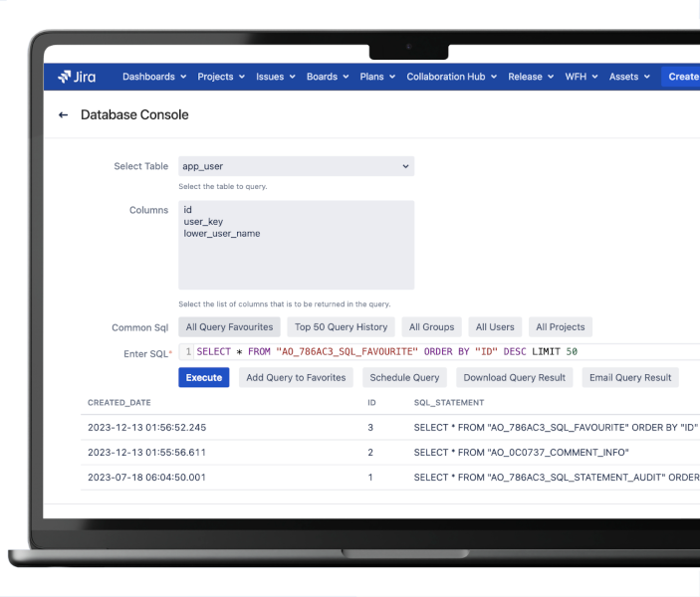This screenshot has height=597, width=700.
Task: Expand the Projects menu
Action: (221, 77)
